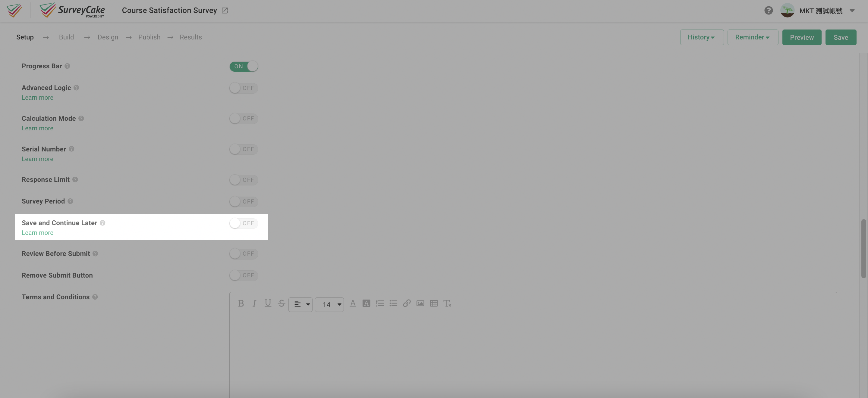Screen dimensions: 868x398
Task: Open the text alignment dropdown
Action: (300, 304)
